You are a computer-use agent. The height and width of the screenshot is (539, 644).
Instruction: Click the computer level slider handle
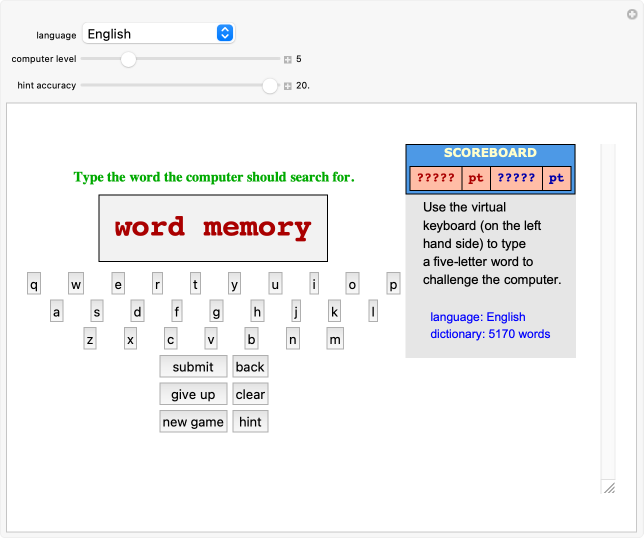(128, 59)
